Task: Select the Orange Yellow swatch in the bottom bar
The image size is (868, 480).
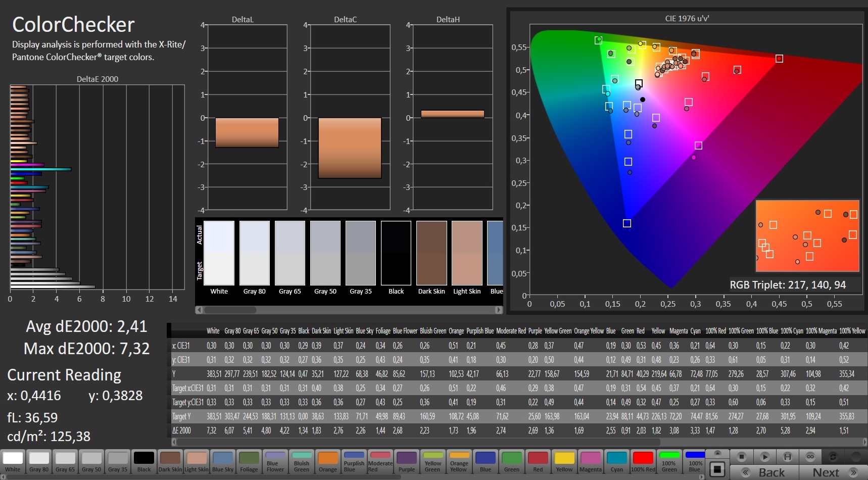Action: pos(459,462)
